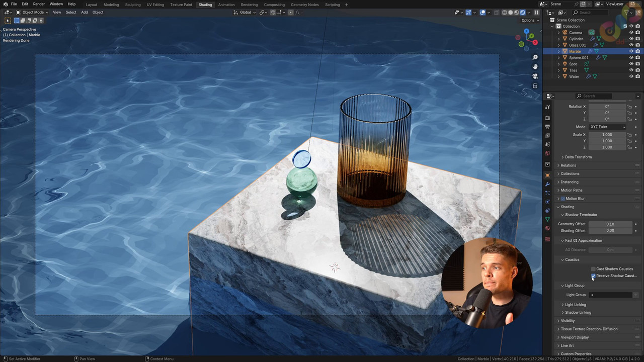
Task: Switch to the Compositing workspace tab
Action: click(274, 5)
